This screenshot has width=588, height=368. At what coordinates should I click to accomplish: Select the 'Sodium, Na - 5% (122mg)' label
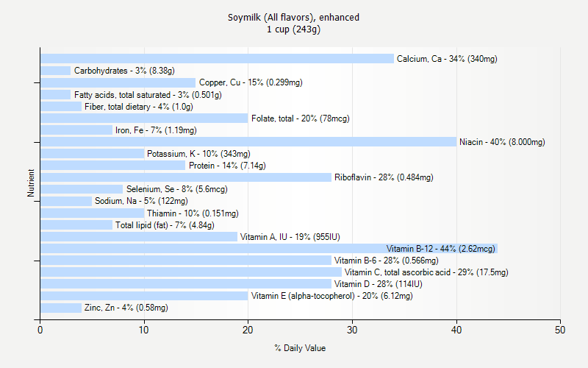141,201
